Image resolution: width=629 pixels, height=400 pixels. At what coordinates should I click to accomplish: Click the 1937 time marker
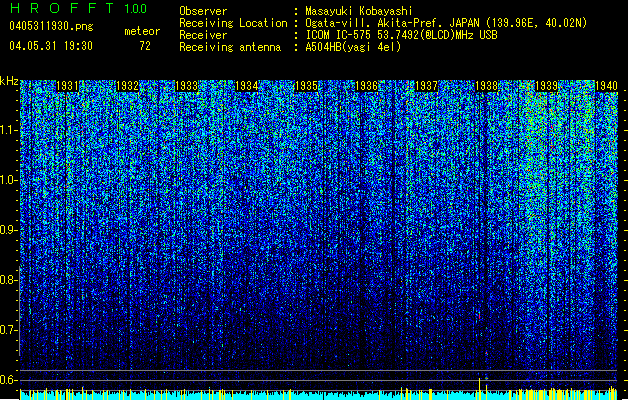pos(426,86)
